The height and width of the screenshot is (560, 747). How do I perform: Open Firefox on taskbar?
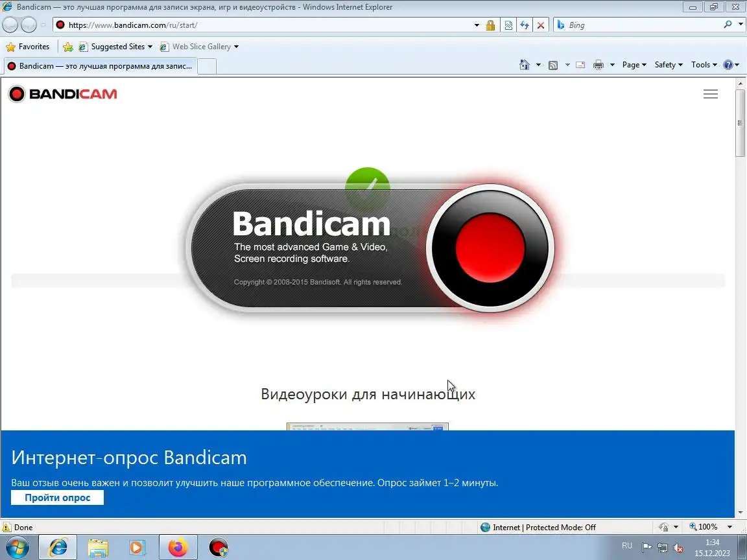pos(178,547)
